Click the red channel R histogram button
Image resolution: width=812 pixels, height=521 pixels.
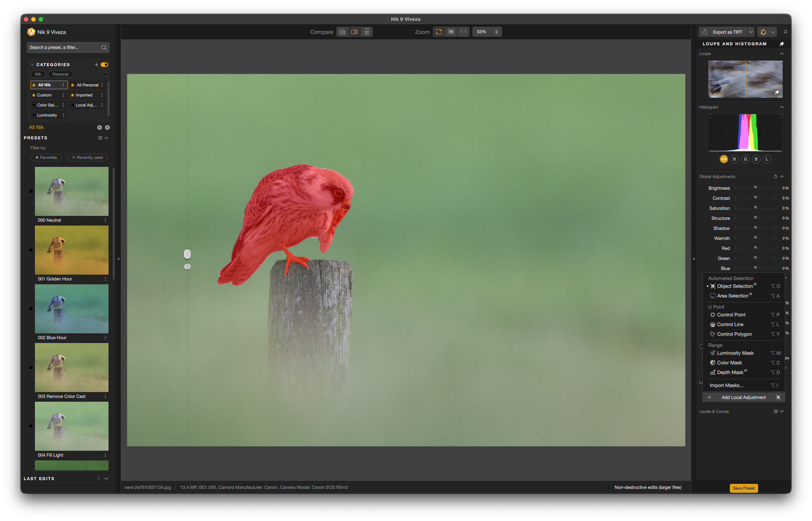[734, 159]
